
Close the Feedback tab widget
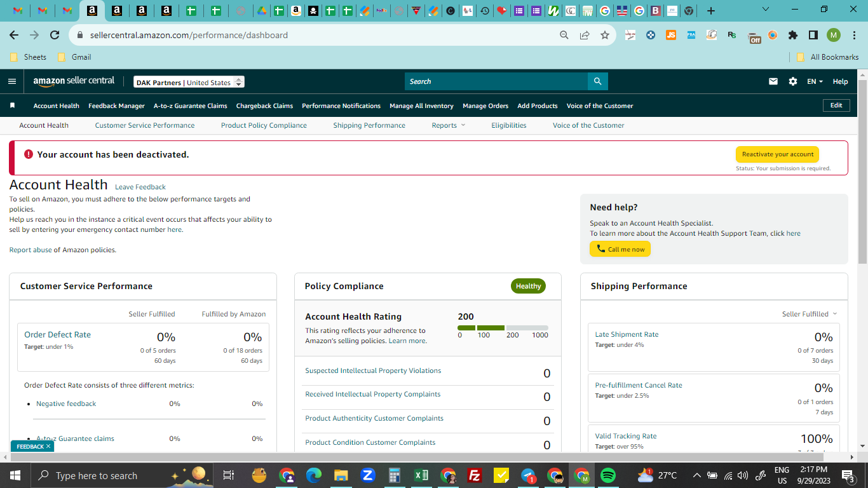coord(48,447)
